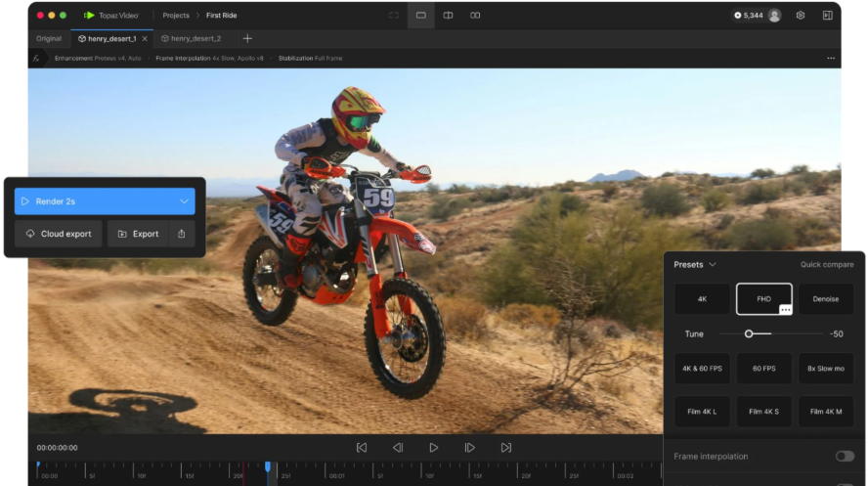Screen dimensions: 868x486
Task: Open the credits balance 5,344
Action: click(749, 16)
